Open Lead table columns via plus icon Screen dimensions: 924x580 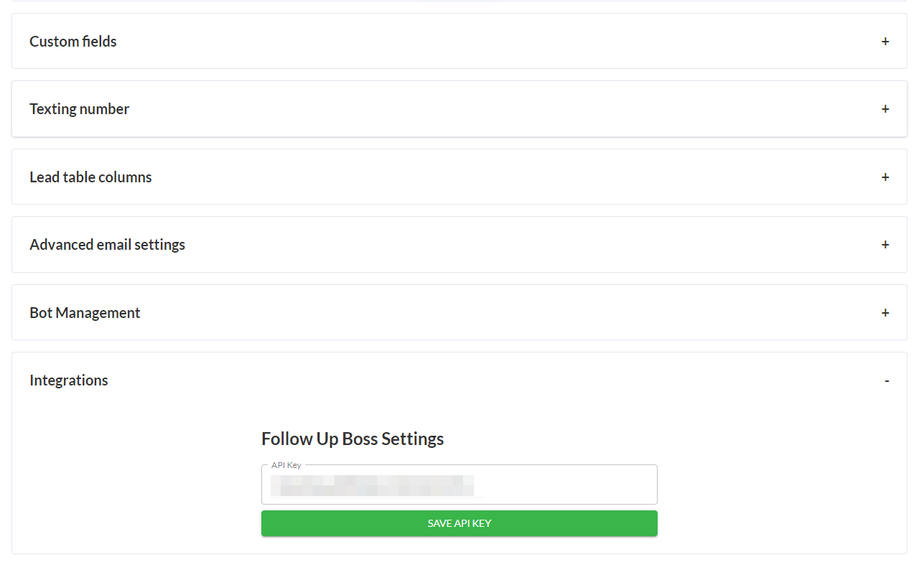[885, 177]
